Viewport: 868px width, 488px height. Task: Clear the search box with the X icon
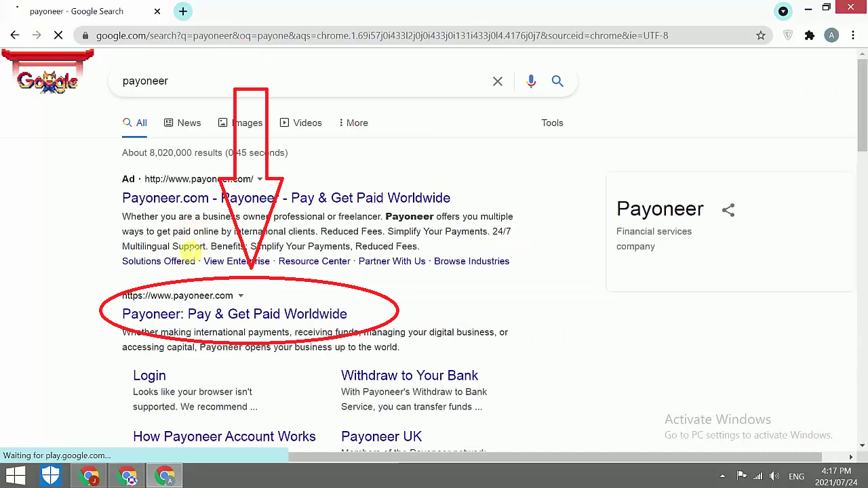(x=498, y=81)
